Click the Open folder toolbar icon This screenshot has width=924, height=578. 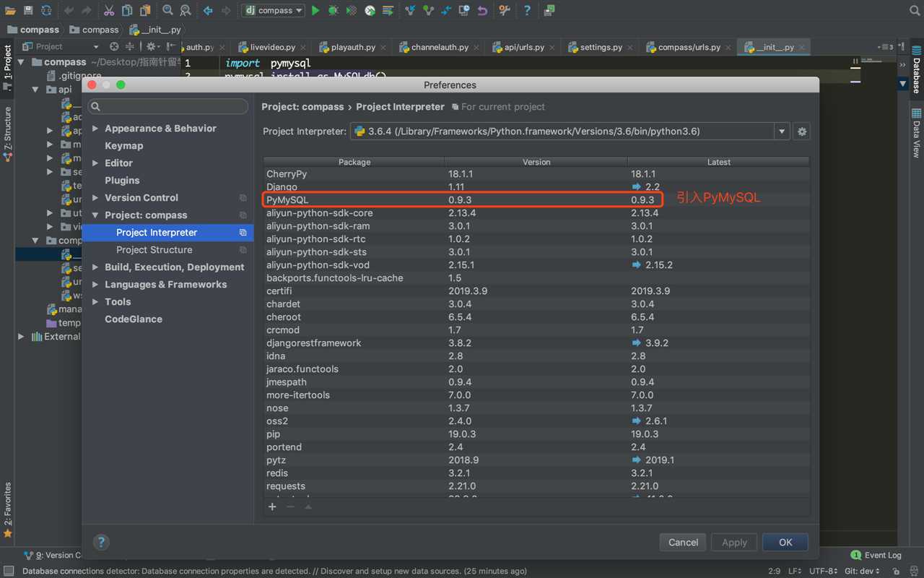tap(10, 10)
